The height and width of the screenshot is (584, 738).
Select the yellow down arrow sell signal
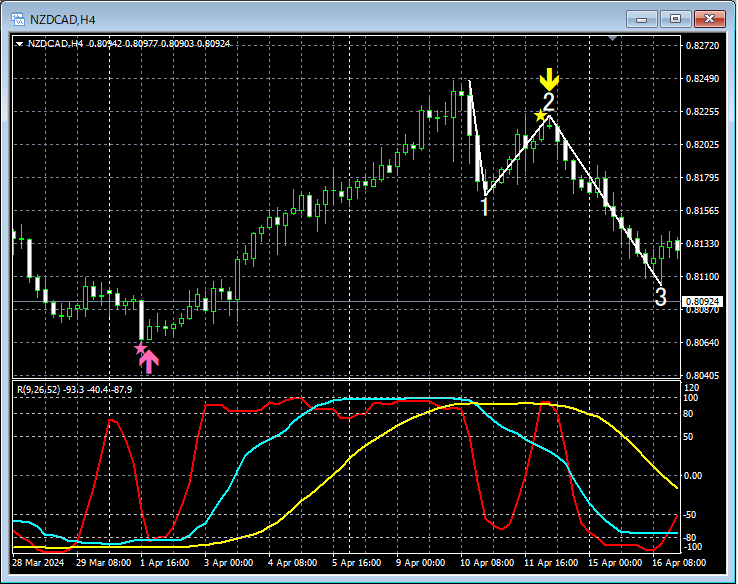tap(549, 80)
